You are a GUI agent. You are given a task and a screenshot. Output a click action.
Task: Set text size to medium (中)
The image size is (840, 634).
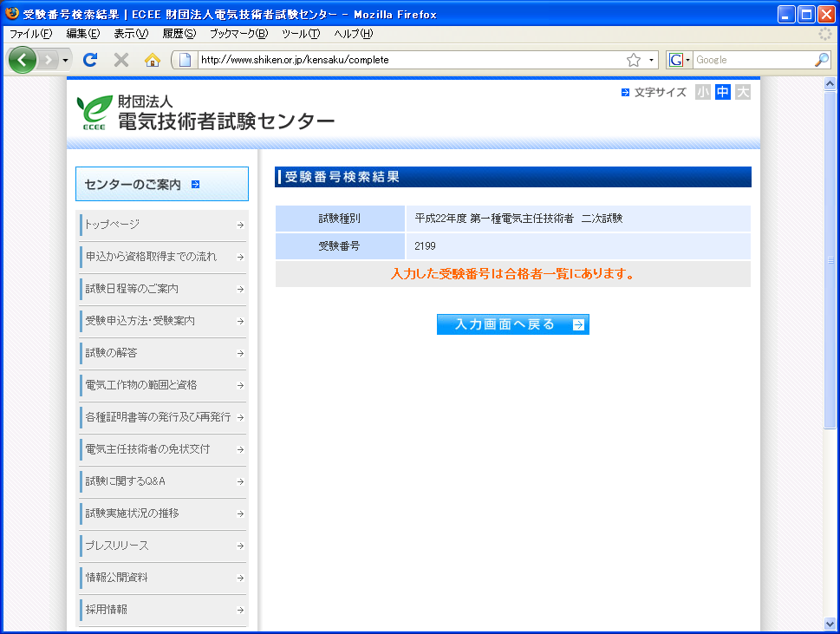tap(722, 92)
